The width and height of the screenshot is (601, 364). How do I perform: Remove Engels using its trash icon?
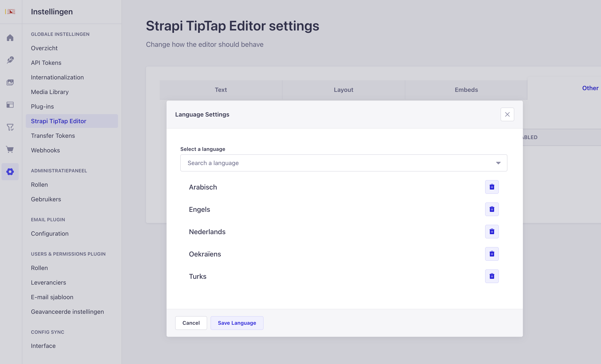coord(492,209)
